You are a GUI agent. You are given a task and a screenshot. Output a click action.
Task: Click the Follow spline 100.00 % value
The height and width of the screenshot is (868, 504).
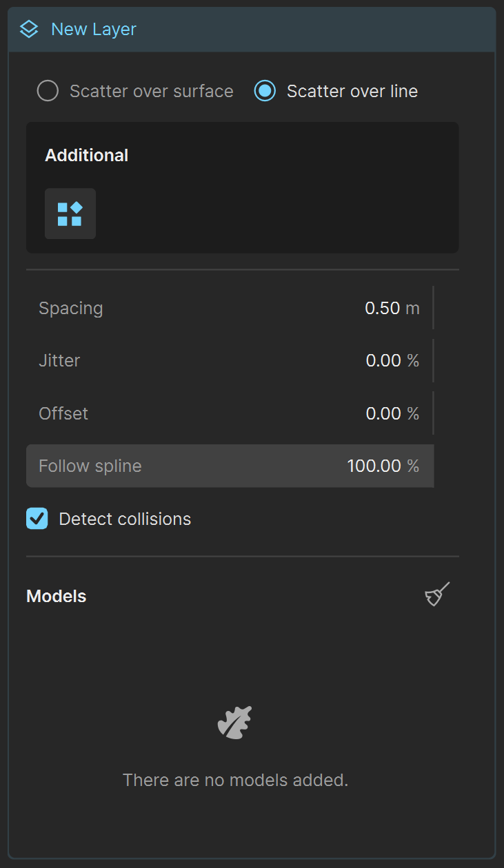coord(383,466)
